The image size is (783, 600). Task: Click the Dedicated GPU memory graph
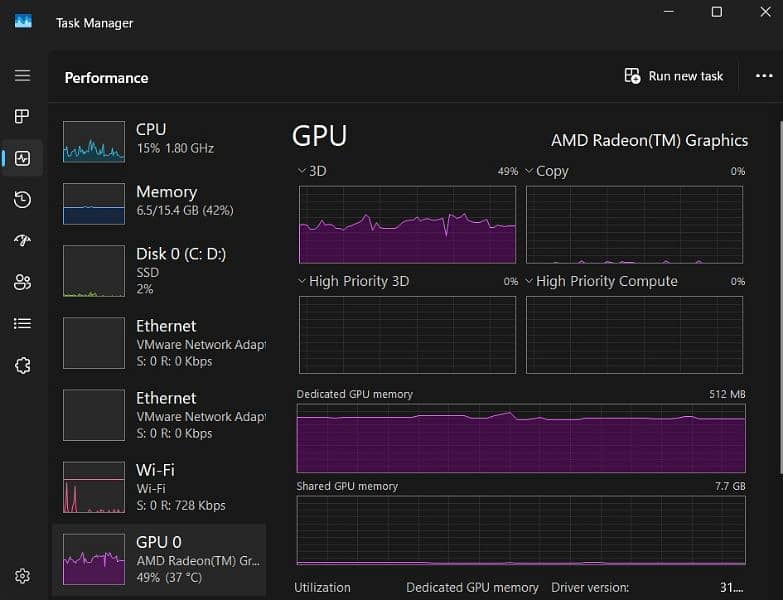click(520, 438)
